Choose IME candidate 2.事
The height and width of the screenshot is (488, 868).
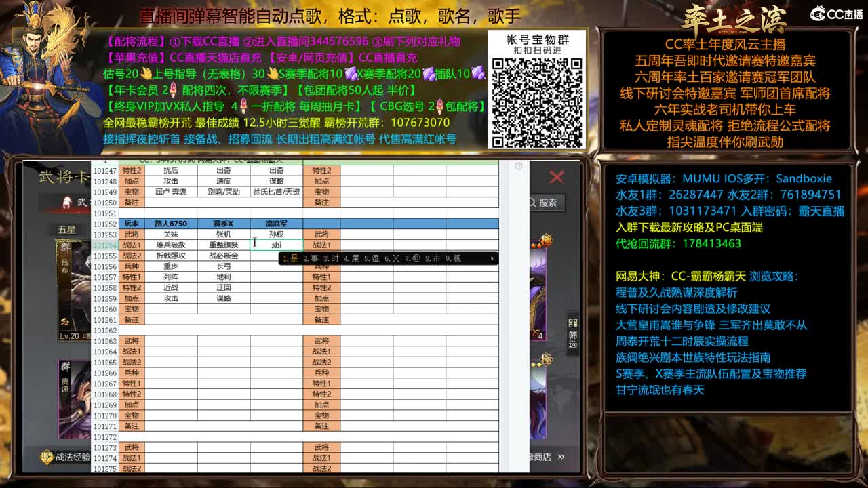(311, 258)
